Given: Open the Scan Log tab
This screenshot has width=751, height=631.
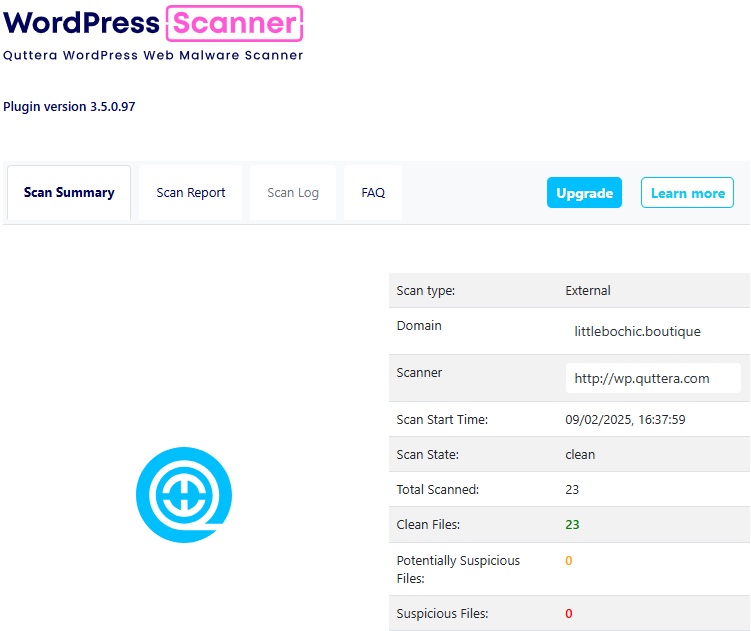Looking at the screenshot, I should [293, 193].
